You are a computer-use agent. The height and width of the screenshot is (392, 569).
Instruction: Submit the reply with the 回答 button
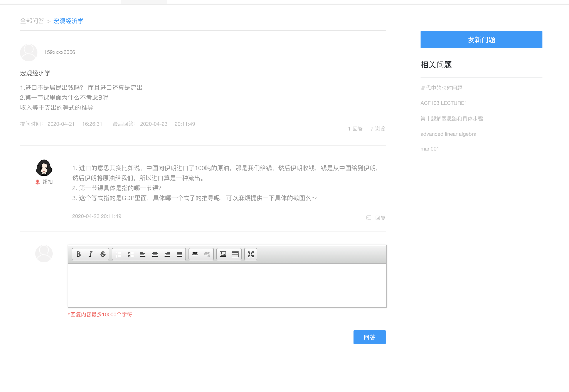point(369,337)
